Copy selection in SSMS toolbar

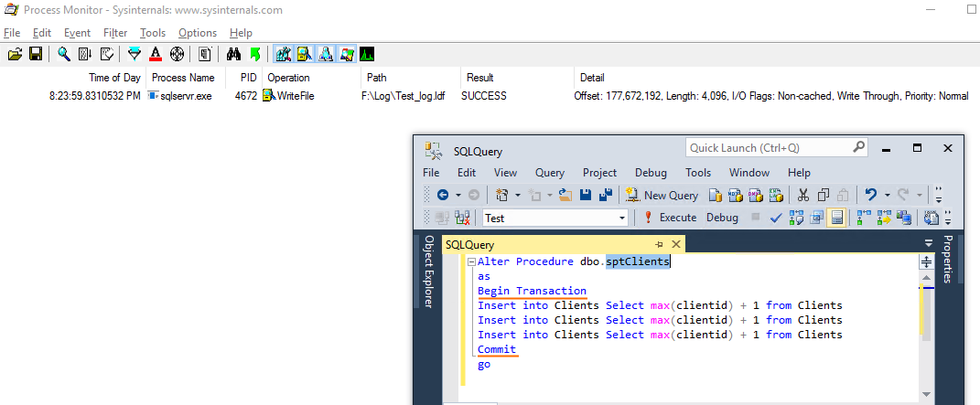[x=824, y=196]
